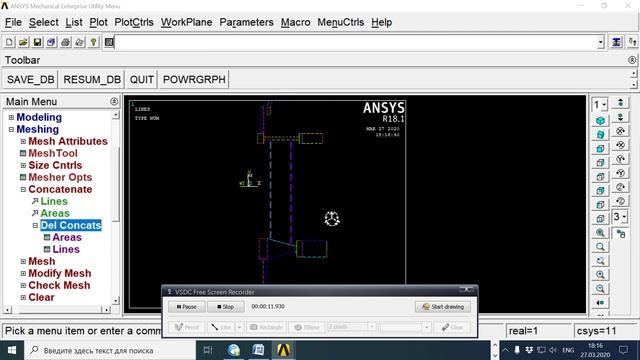Screen dimensions: 640x360
Task: Save the analysis with the floppy icon
Action: tap(37, 42)
